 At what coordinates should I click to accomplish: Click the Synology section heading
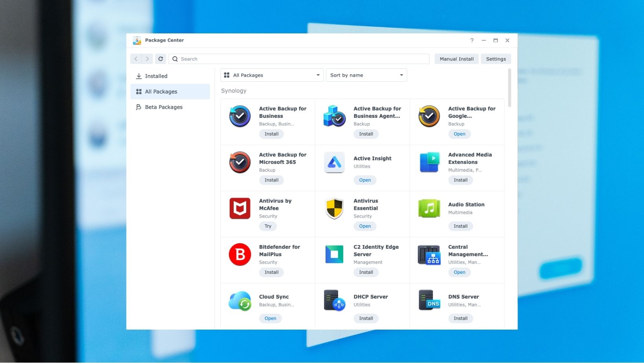234,91
